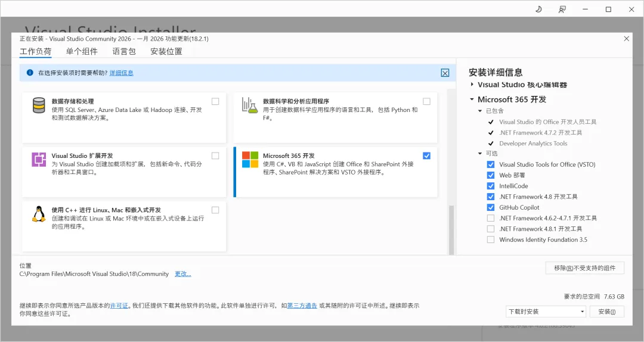The image size is (644, 342).
Task: Click the installation path text under 位置
Action: 94,274
